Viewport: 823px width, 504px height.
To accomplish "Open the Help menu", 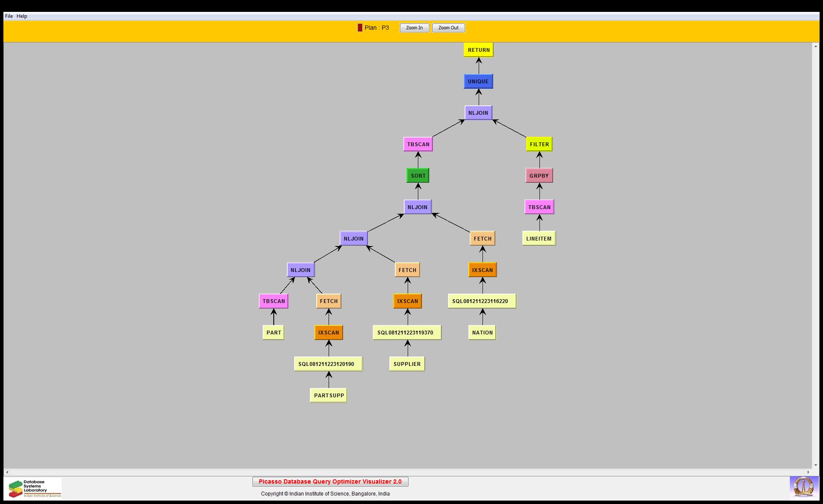I will tap(22, 16).
